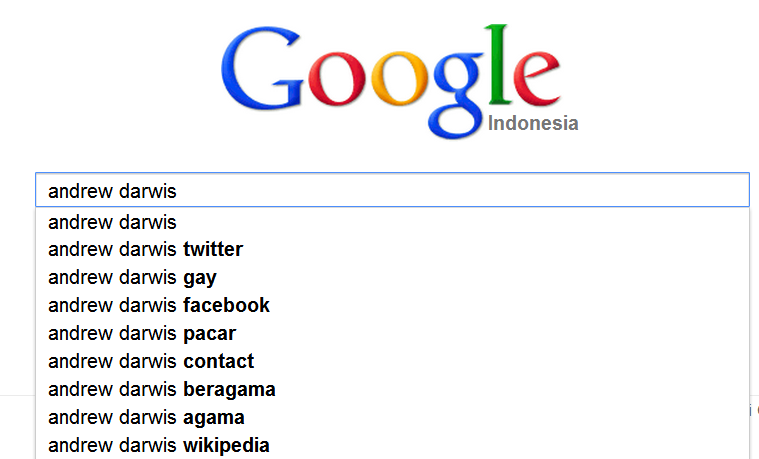
Task: Click the typed text andrew darwis in the search box
Action: (x=112, y=191)
